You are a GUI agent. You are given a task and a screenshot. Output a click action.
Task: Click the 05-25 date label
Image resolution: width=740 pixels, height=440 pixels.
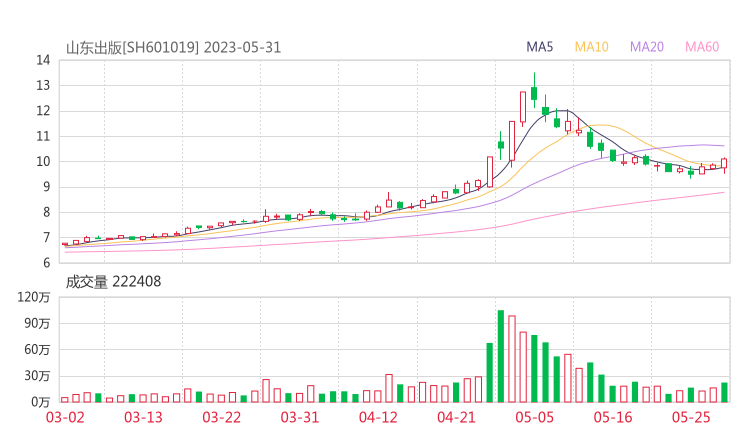click(691, 417)
